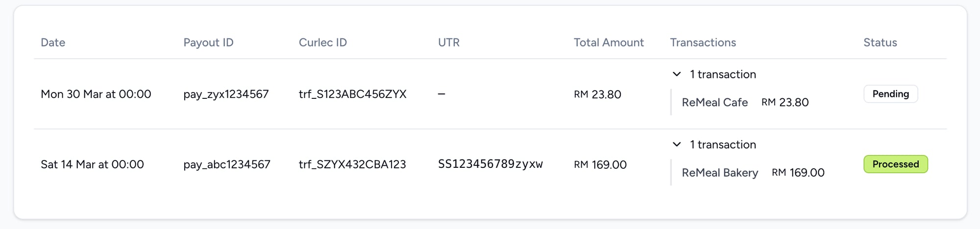The height and width of the screenshot is (229, 980).
Task: Collapse the ReMeal Cafe transaction chevron
Action: point(677,74)
